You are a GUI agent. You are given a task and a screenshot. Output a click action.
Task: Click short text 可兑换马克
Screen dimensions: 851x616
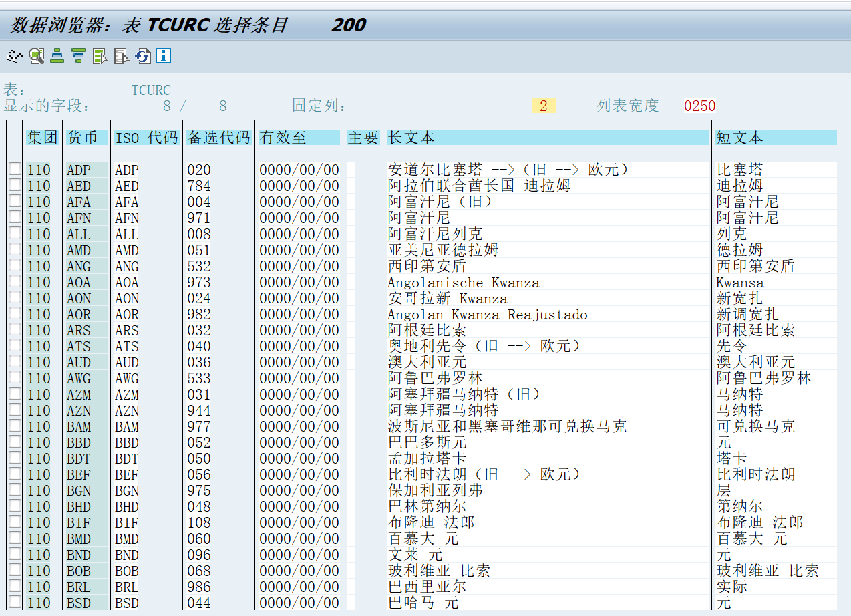pyautogui.click(x=756, y=426)
